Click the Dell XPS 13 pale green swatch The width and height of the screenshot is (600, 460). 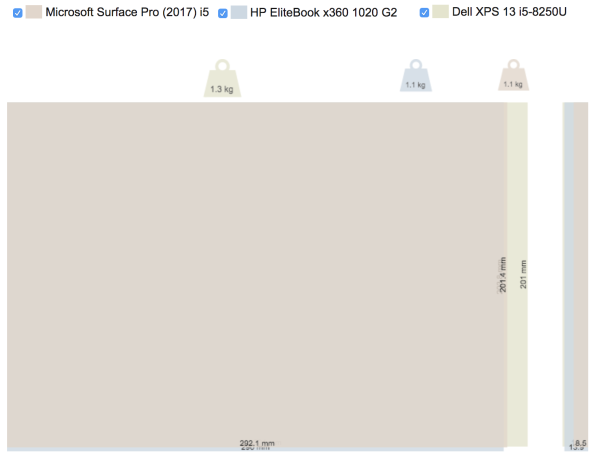[x=440, y=12]
